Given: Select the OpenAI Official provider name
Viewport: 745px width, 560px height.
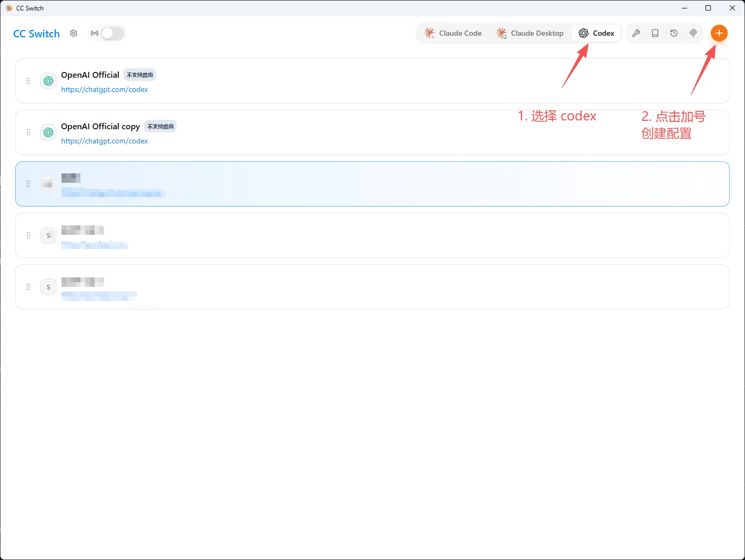Looking at the screenshot, I should pyautogui.click(x=90, y=75).
